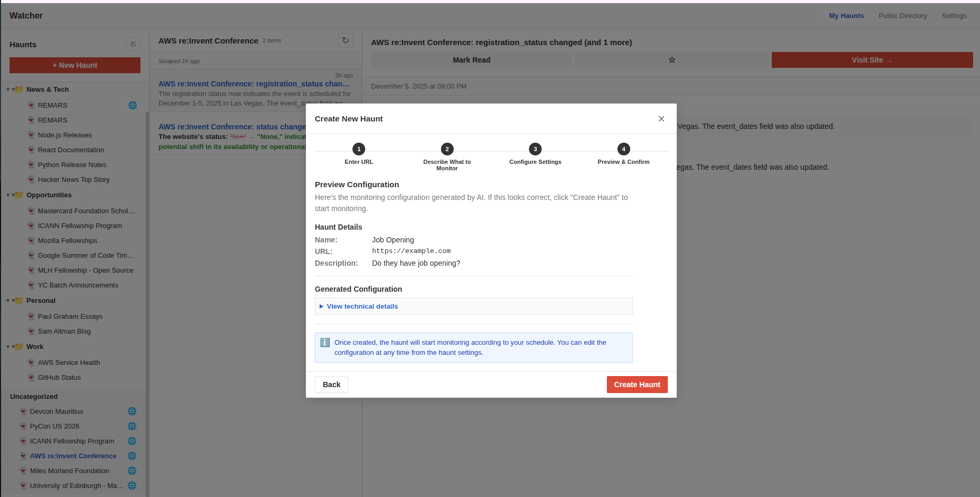Go to step 3 Configure Settings
The image size is (980, 497).
pyautogui.click(x=535, y=154)
